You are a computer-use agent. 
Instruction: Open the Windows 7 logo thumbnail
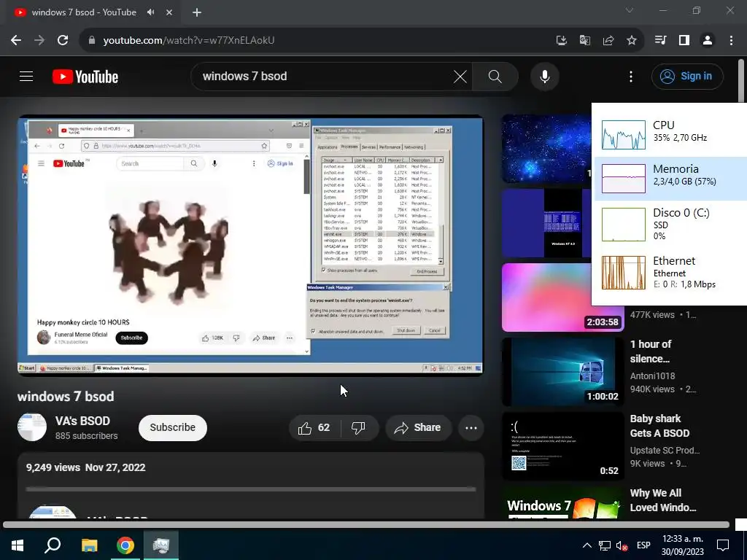pos(562,503)
